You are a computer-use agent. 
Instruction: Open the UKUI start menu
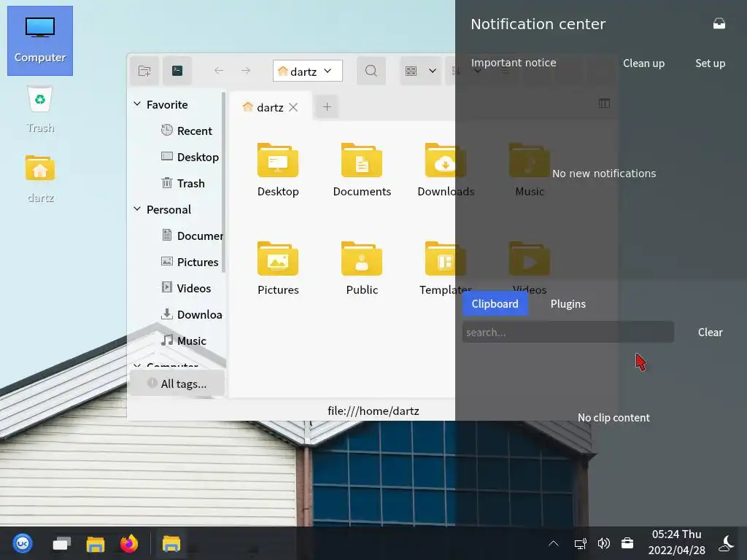coord(23,543)
